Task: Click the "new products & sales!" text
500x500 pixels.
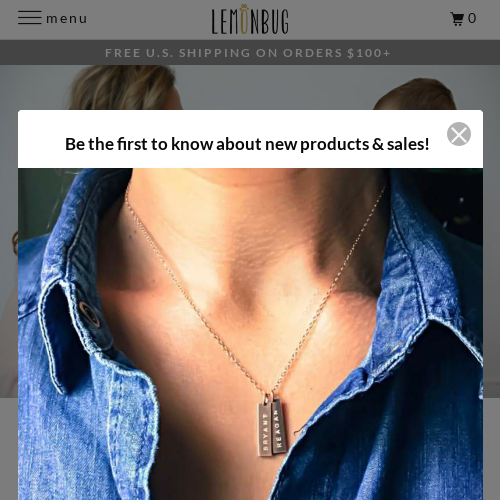Action: click(x=347, y=144)
